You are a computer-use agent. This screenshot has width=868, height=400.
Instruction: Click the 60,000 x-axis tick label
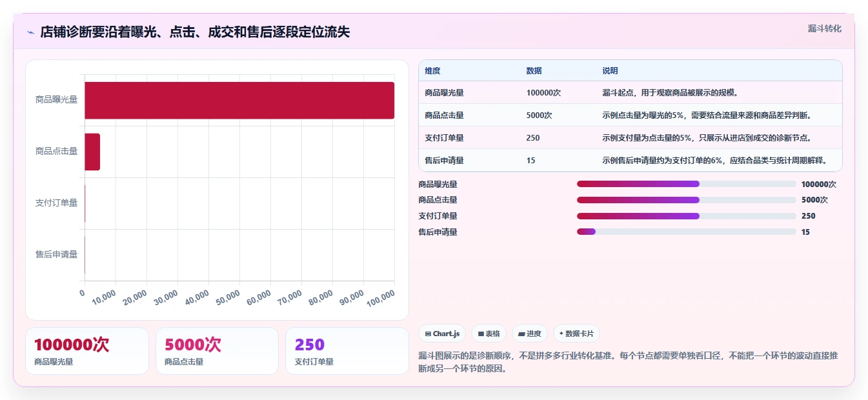coord(259,297)
